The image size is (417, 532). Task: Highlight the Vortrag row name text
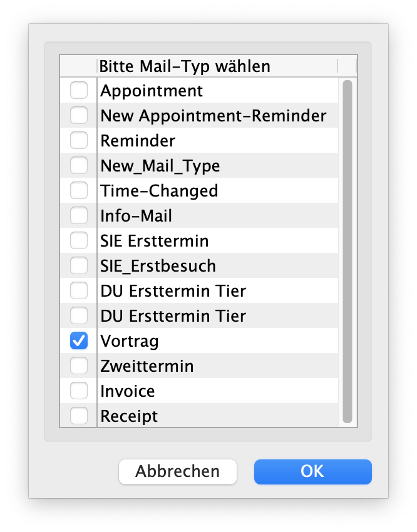pyautogui.click(x=130, y=341)
